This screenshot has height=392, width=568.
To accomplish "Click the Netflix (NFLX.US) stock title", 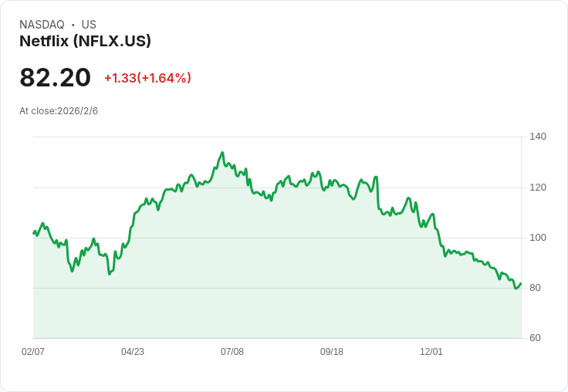I will pos(85,41).
